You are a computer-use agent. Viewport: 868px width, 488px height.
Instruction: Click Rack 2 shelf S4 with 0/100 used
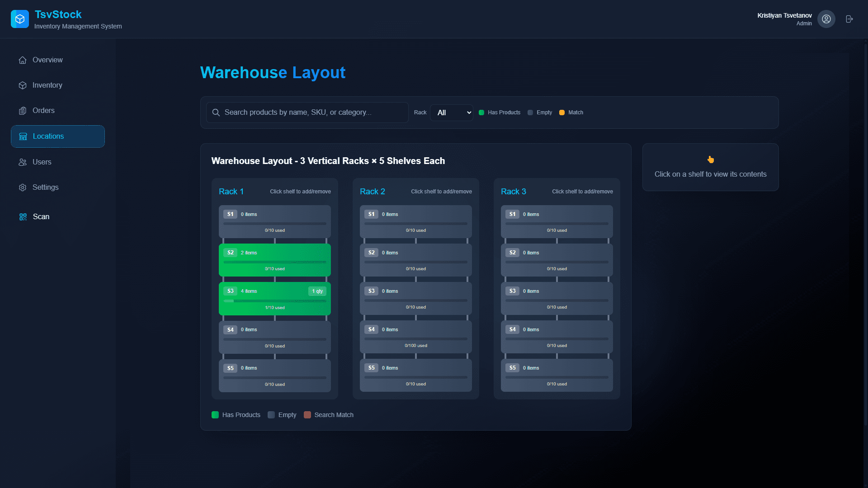[x=415, y=337]
